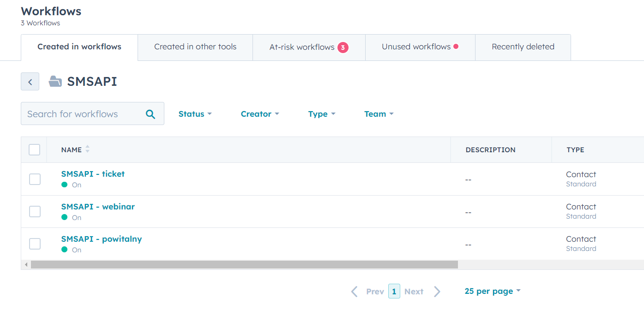644x328 pixels.
Task: Go back using the folder back arrow button
Action: (30, 82)
